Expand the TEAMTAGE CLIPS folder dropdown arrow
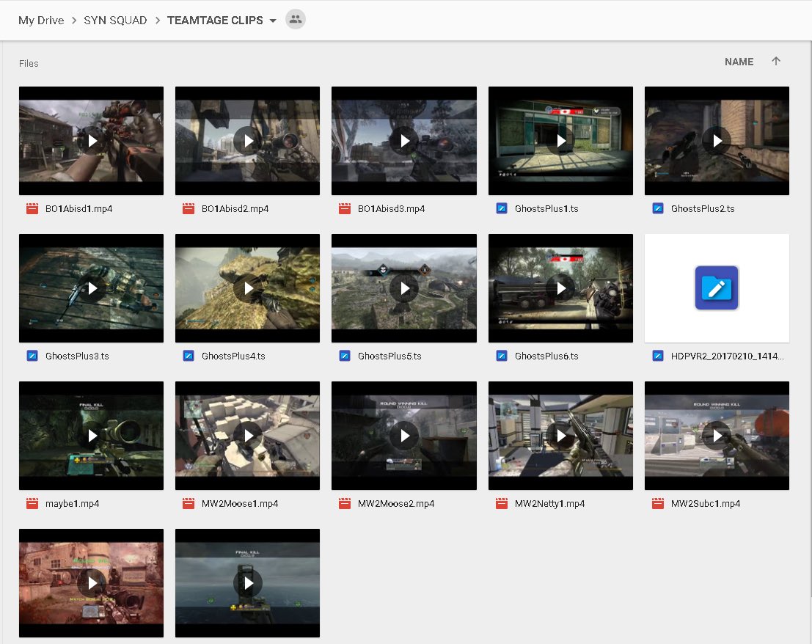The width and height of the screenshot is (812, 644). (273, 21)
